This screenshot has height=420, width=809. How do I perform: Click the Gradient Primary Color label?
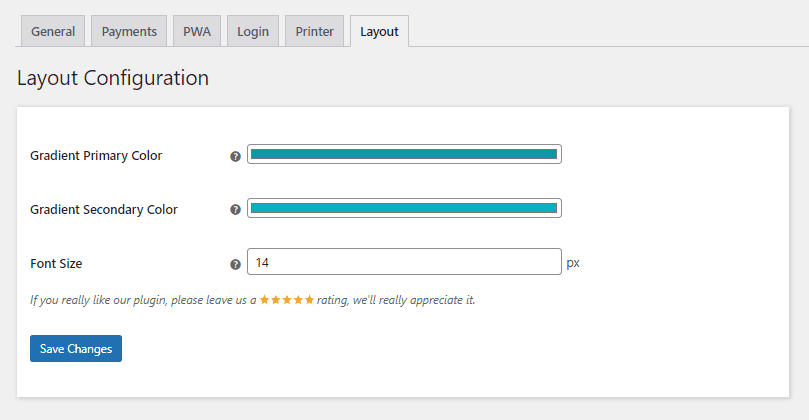pos(96,156)
